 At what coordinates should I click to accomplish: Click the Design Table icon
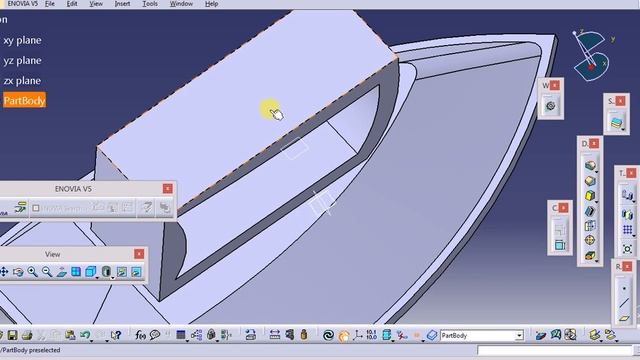click(181, 336)
